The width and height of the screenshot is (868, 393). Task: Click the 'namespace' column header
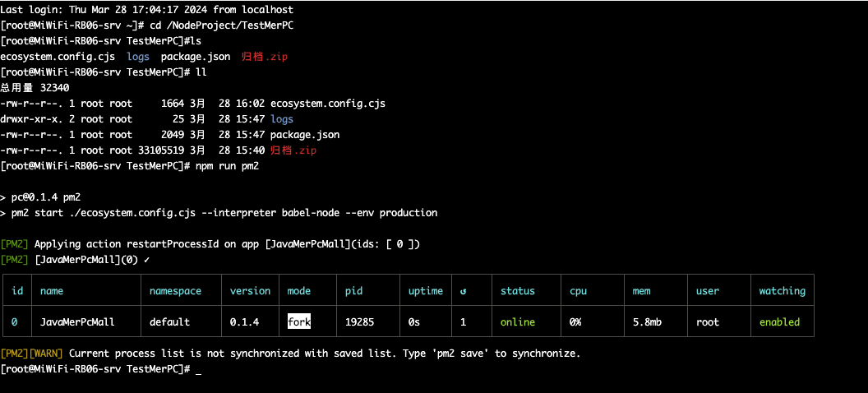pyautogui.click(x=175, y=290)
